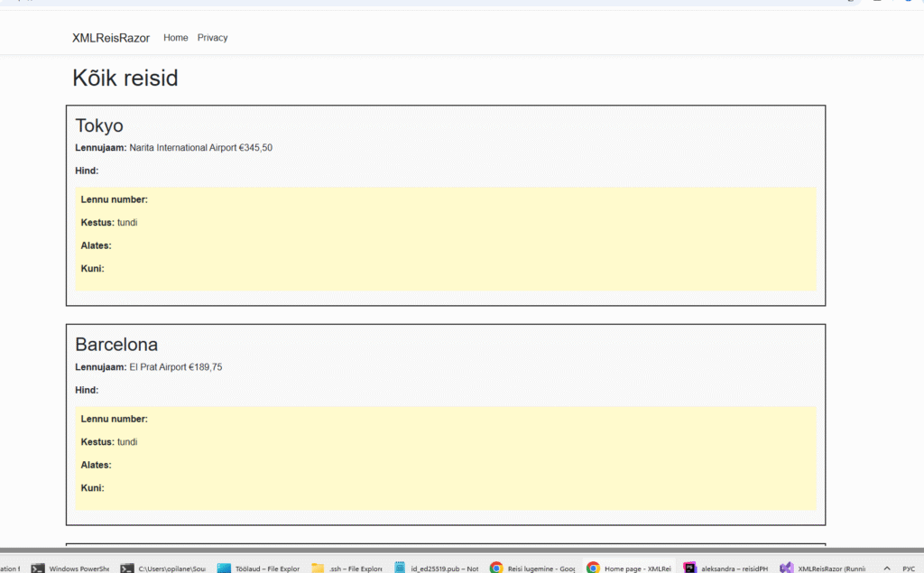Select Home page Chrome taskbar button

(628, 568)
